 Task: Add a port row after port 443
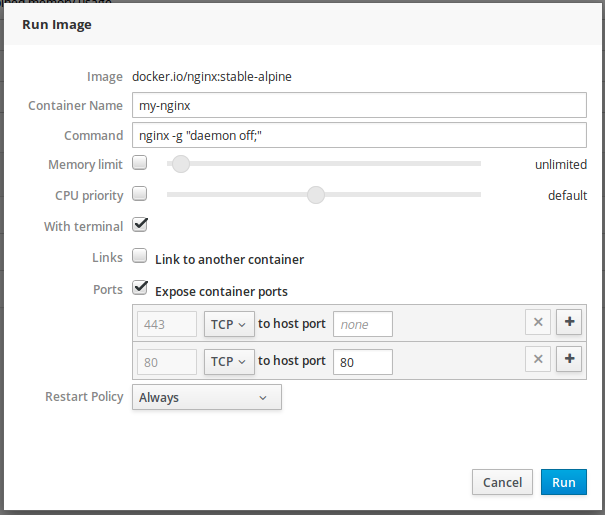click(x=569, y=323)
